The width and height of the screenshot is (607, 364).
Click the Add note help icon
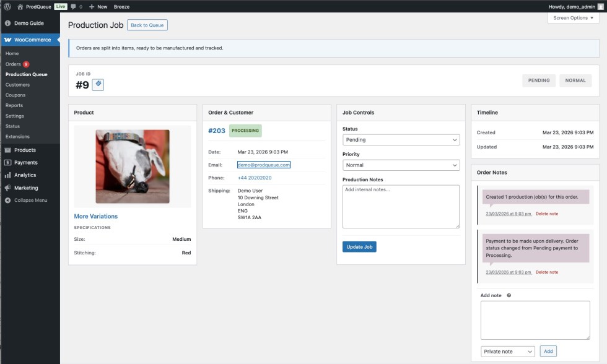click(x=509, y=295)
